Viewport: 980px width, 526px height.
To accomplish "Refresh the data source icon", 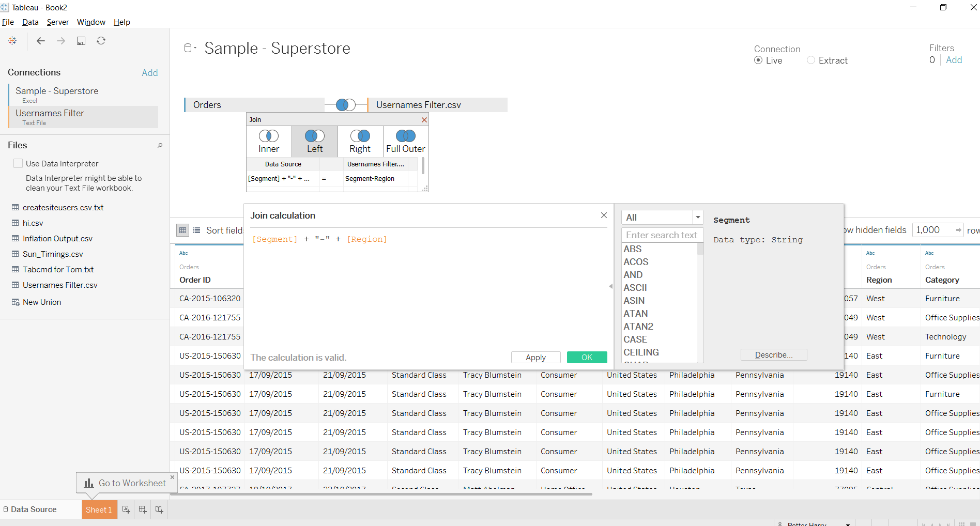I will click(x=101, y=41).
